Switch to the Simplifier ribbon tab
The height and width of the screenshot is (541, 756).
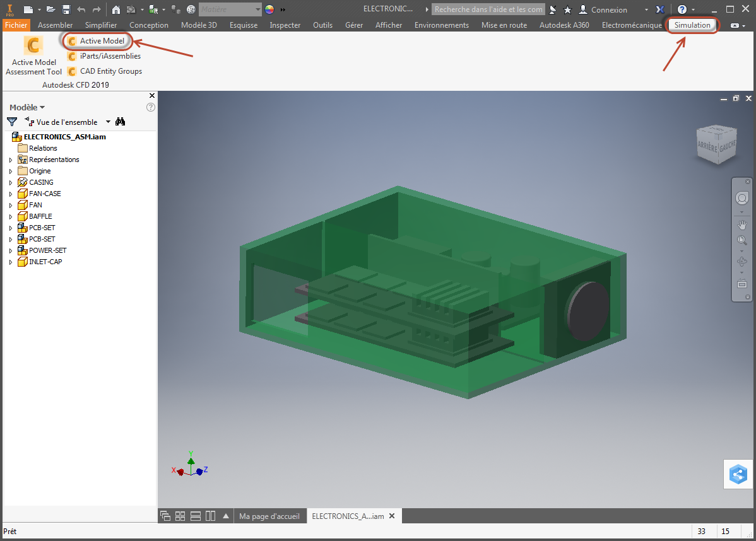101,25
